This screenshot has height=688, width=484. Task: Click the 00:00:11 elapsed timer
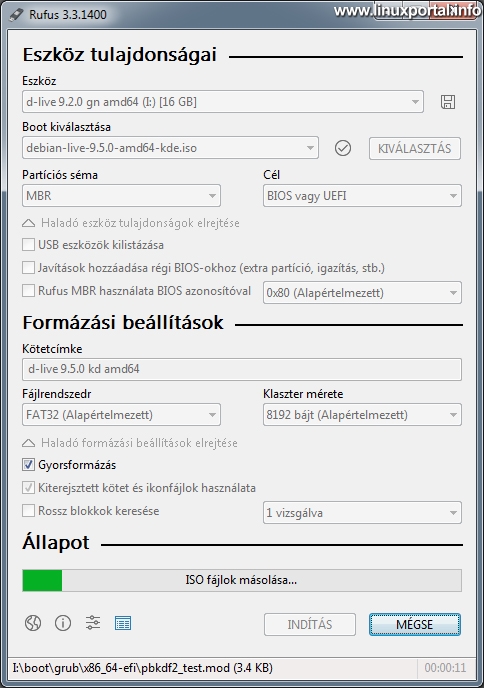click(x=445, y=668)
